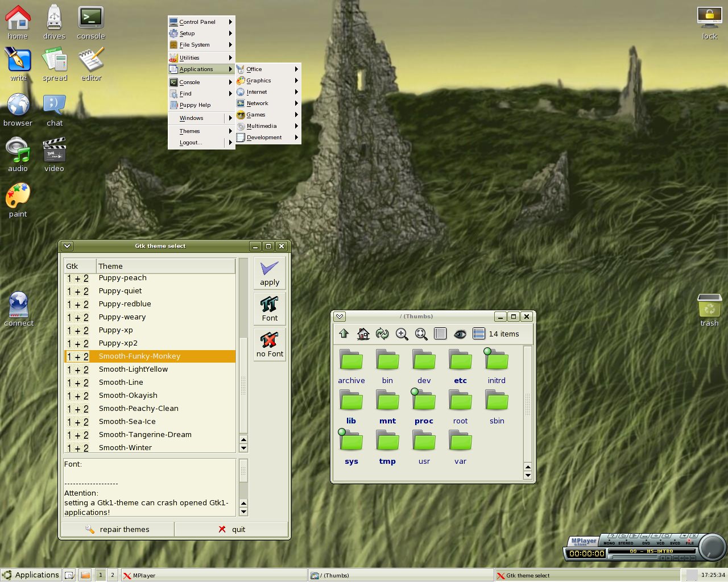Expand the Themes submenu

pyautogui.click(x=201, y=131)
